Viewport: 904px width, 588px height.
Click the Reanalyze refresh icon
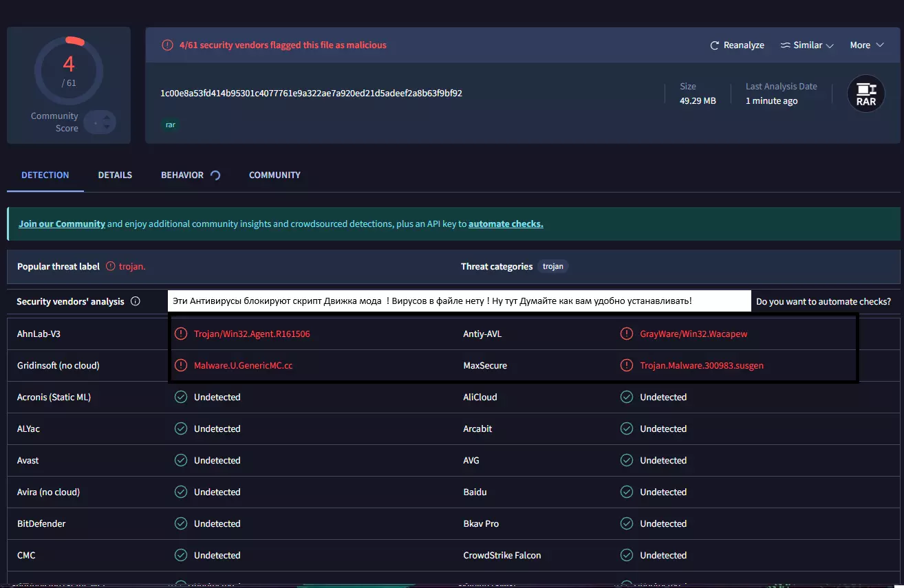point(715,45)
